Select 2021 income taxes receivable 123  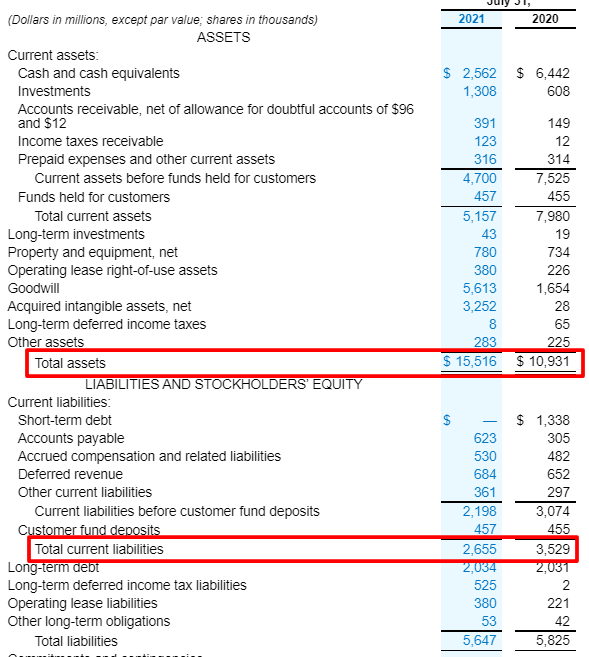(x=485, y=142)
